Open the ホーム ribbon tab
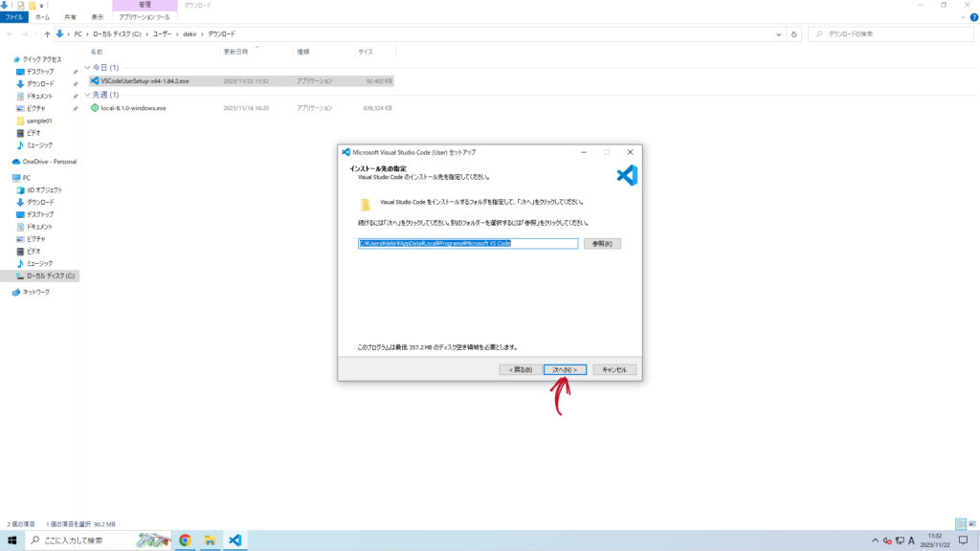Image resolution: width=980 pixels, height=551 pixels. (x=42, y=17)
